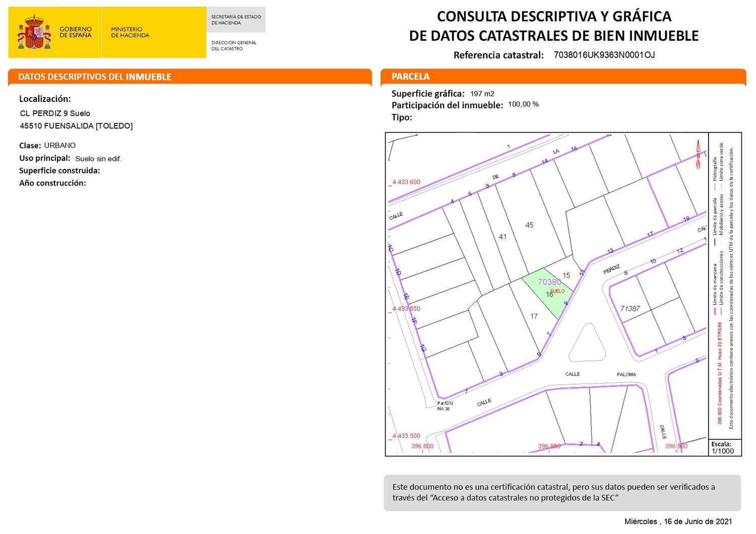Click parcel number 41 on the map
This screenshot has height=534, width=756.
click(x=502, y=236)
